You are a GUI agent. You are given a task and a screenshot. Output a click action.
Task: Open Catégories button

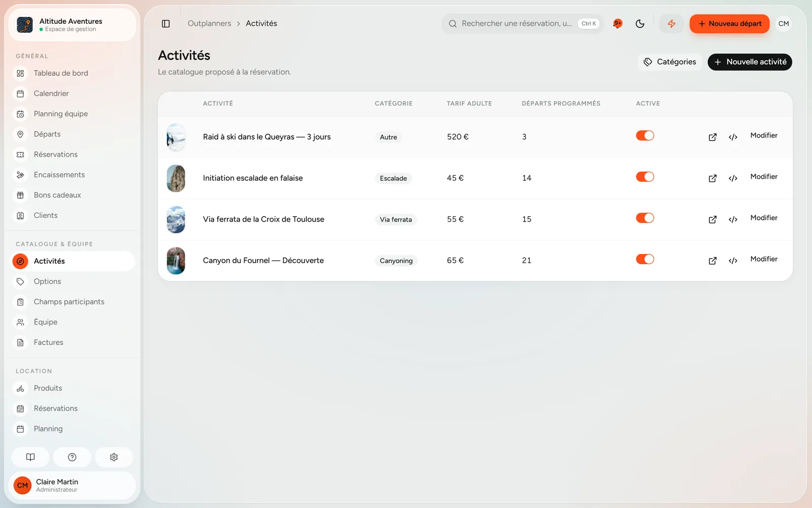click(x=670, y=62)
